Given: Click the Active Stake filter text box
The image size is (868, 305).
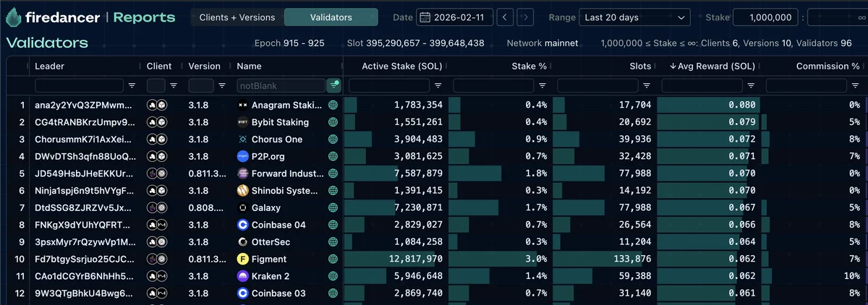Looking at the screenshot, I should [x=389, y=85].
